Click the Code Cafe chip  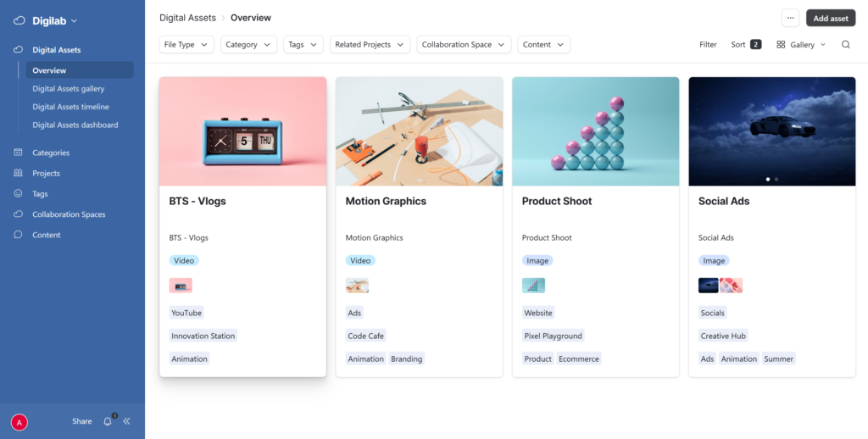[366, 336]
